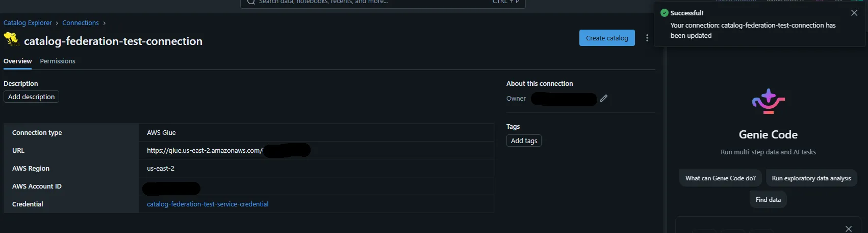Focus the search data and notebooks field
The height and width of the screenshot is (233, 868).
pos(383,3)
